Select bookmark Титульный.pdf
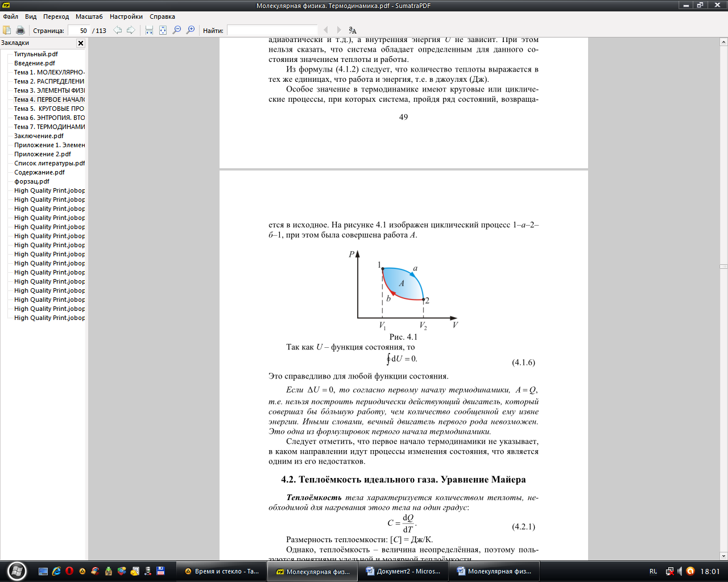This screenshot has width=728, height=582. point(36,54)
